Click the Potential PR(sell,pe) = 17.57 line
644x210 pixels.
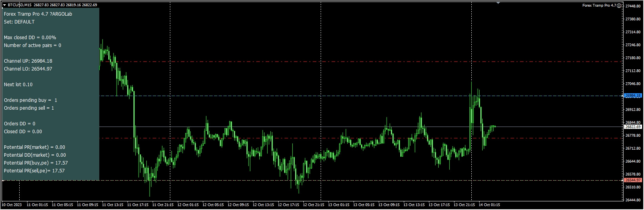coord(34,171)
